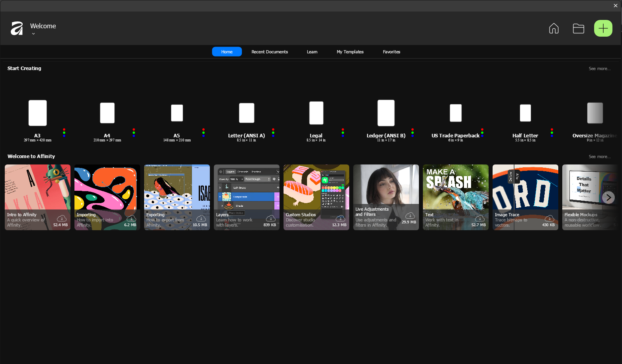This screenshot has width=622, height=364.
Task: Pick the Ledger (ANSI B) page icon
Action: coord(386,113)
